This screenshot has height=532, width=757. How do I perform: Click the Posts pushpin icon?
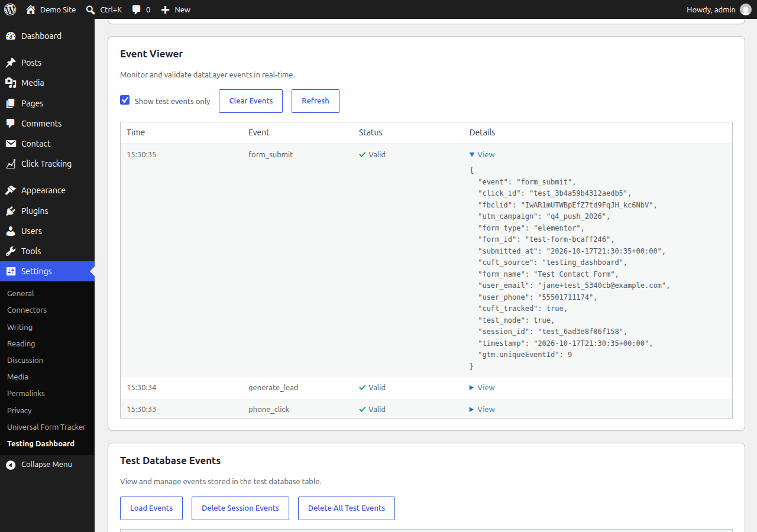tap(11, 63)
